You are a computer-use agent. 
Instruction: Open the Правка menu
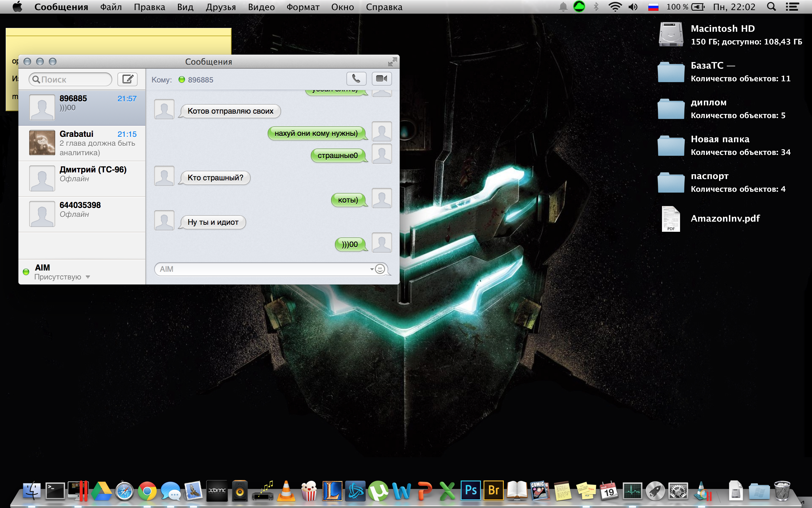click(149, 7)
